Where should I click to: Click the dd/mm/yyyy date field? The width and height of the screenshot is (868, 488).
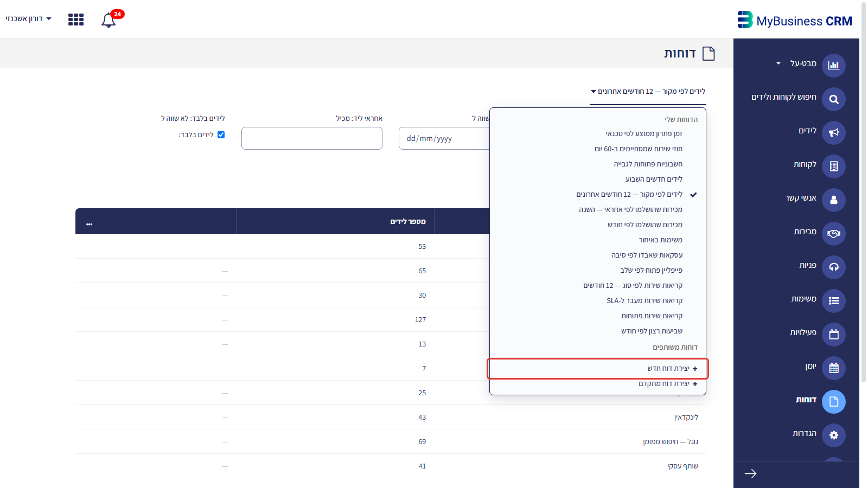point(444,138)
